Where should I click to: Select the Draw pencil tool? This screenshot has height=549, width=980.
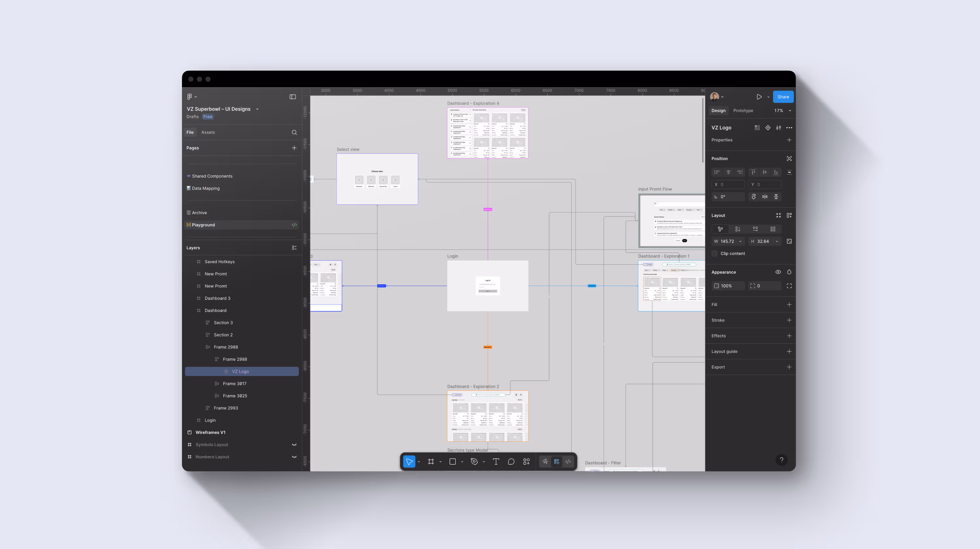click(x=545, y=461)
